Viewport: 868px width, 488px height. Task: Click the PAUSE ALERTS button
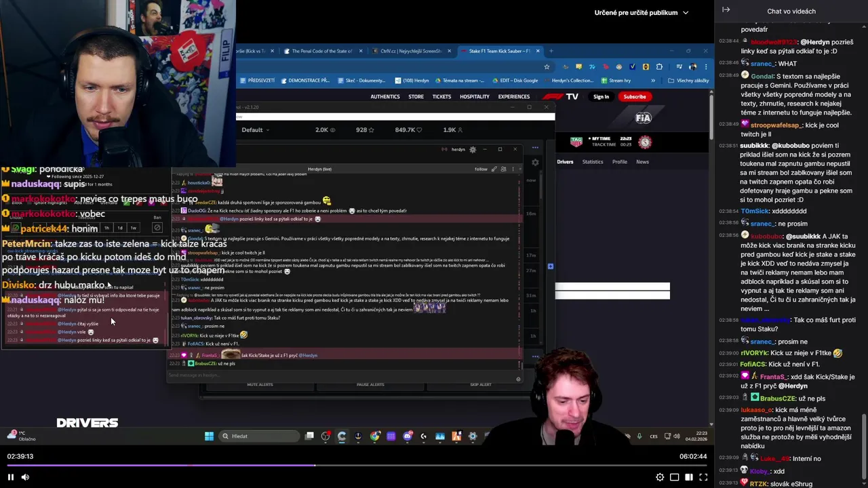click(x=370, y=384)
